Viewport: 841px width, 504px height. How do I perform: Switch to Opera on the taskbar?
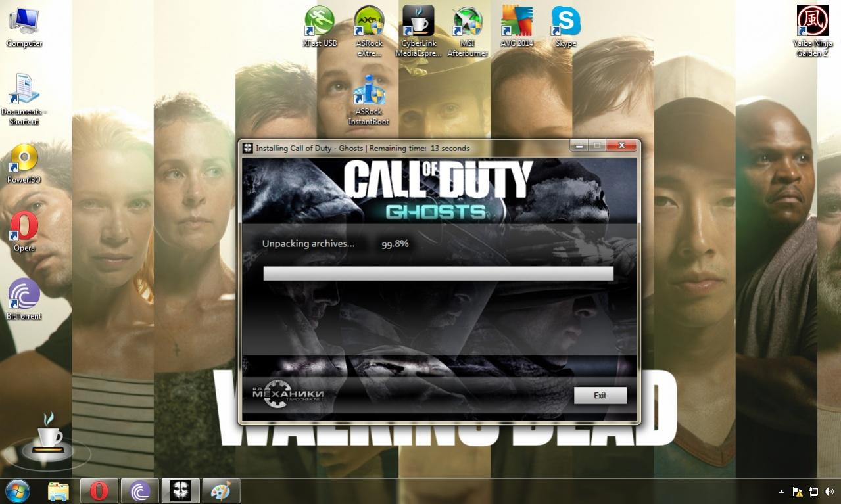tap(99, 491)
